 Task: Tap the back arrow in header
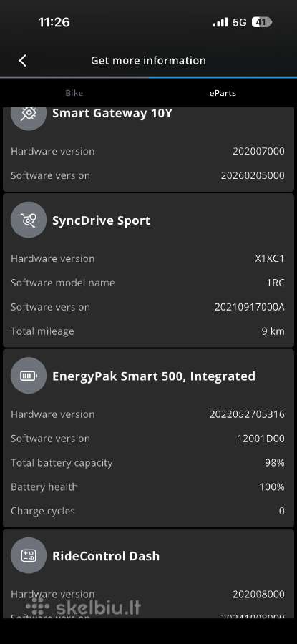(23, 61)
